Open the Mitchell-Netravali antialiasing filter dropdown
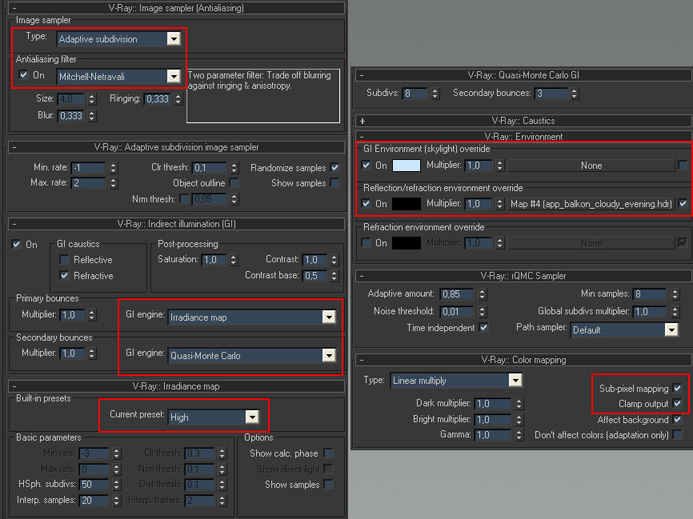This screenshot has height=519, width=693. (118, 76)
